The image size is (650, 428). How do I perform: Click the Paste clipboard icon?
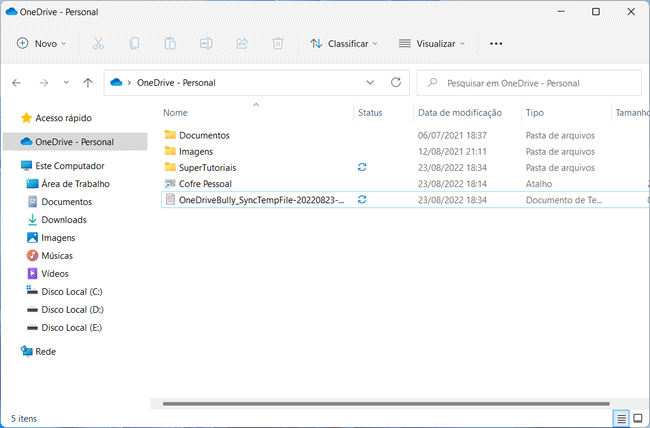pos(170,44)
